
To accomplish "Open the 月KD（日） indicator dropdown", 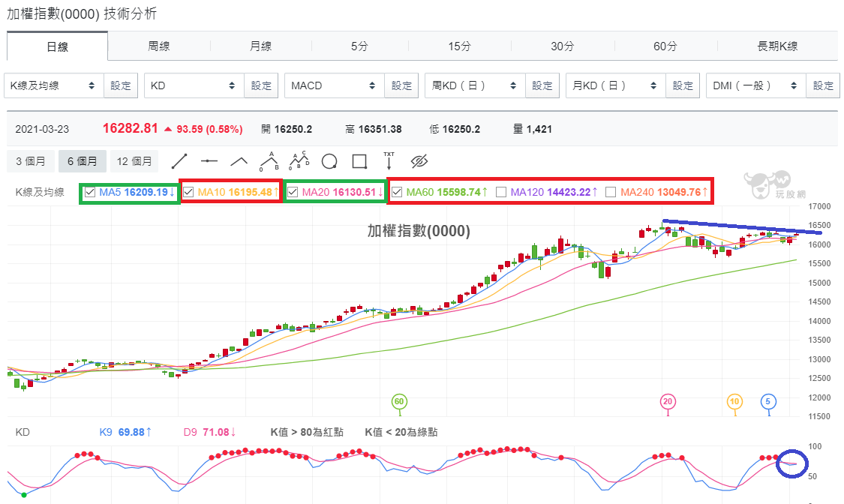I will click(617, 85).
